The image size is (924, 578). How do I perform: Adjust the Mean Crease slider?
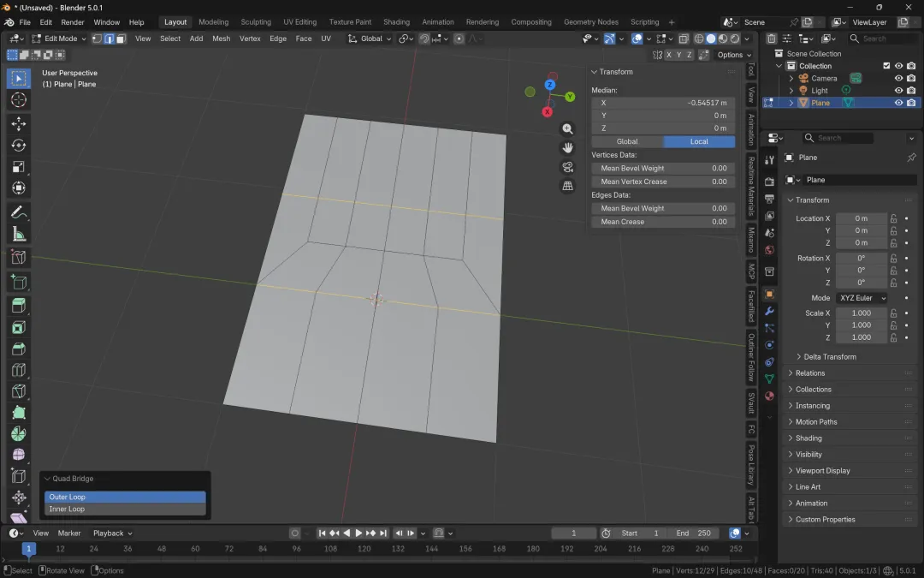tap(663, 222)
